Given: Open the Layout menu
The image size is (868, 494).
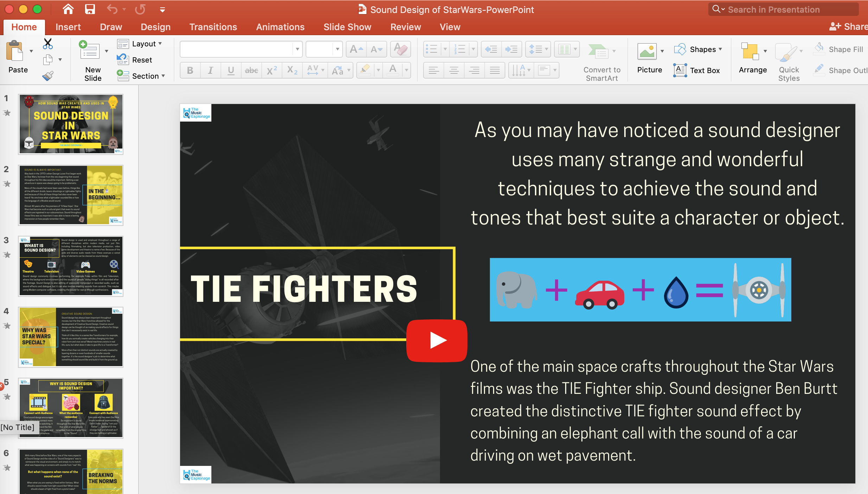Looking at the screenshot, I should click(x=140, y=44).
